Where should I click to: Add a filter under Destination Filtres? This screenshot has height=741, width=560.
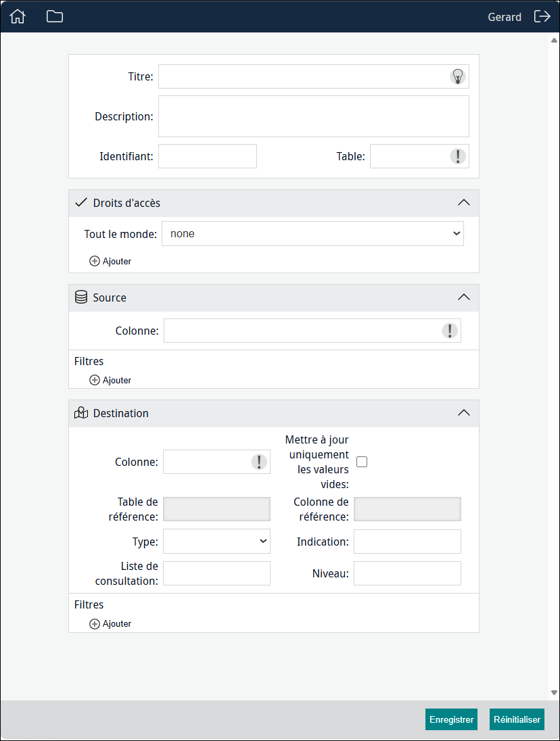[x=111, y=624]
